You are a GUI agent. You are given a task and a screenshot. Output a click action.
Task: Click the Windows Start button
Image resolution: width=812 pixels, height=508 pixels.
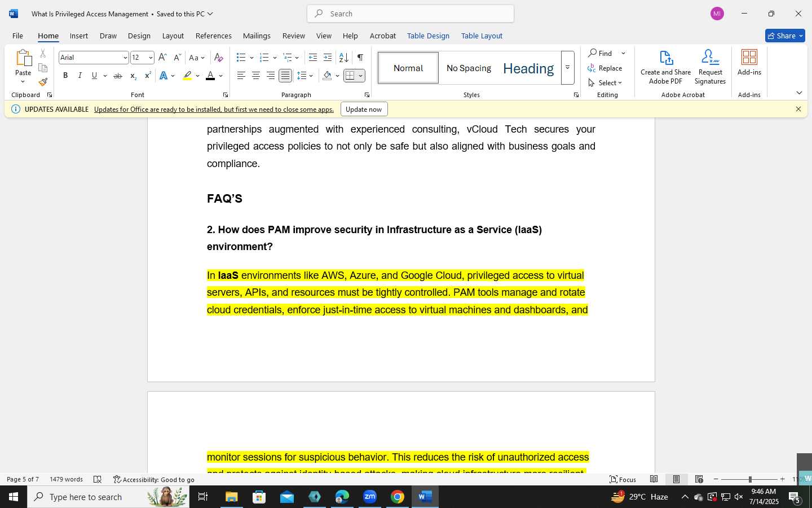pos(14,497)
